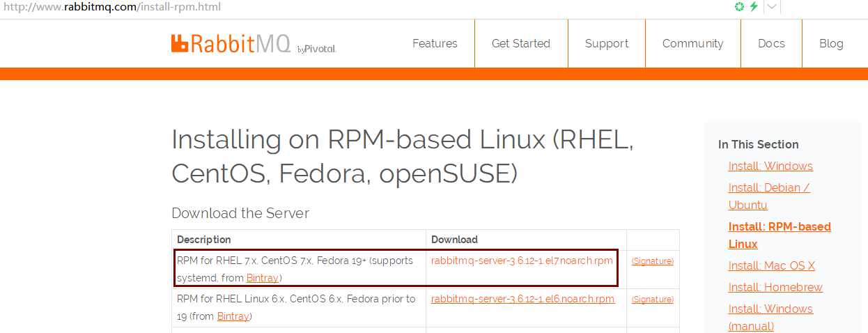Click the RabbitMQ logo

pos(231,43)
